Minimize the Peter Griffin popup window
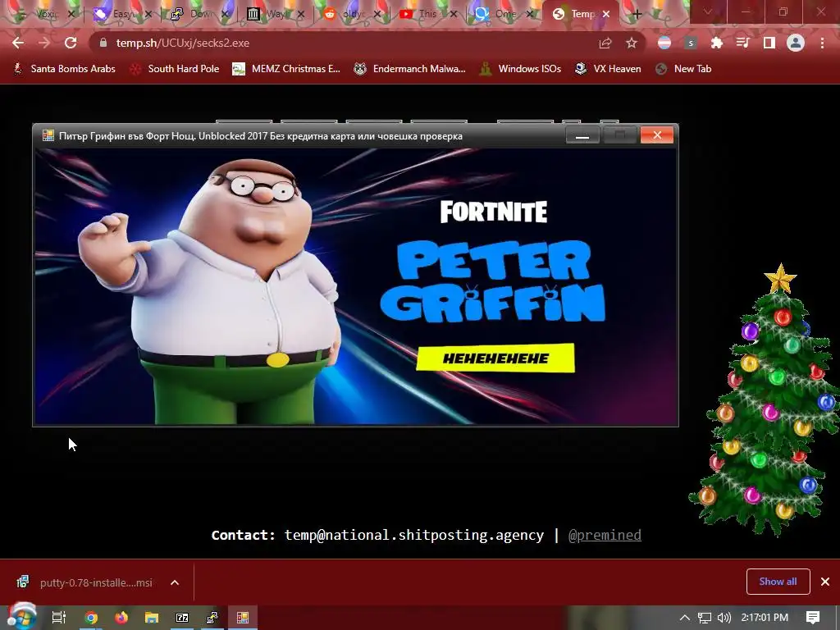 (582, 135)
